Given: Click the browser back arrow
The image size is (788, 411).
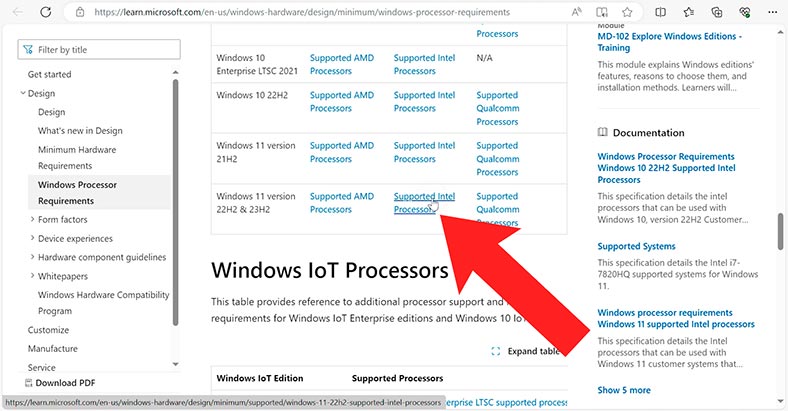Looking at the screenshot, I should pos(18,12).
